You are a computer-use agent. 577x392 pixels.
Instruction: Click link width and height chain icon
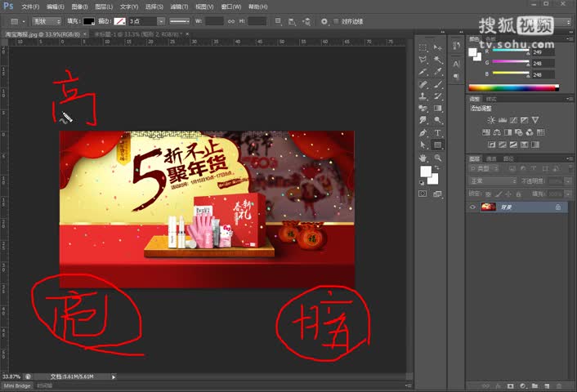tap(231, 21)
